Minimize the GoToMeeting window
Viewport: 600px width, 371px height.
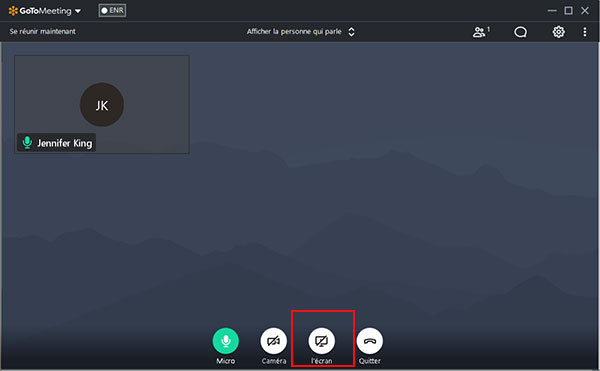[552, 11]
